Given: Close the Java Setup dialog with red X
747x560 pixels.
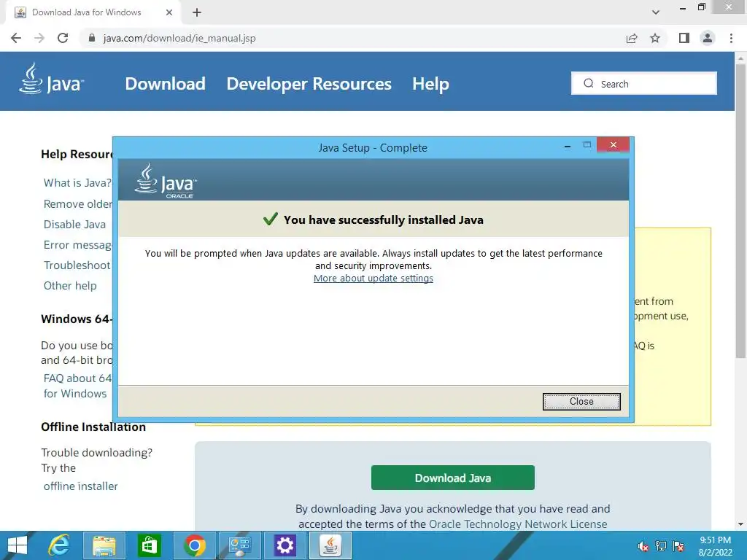Looking at the screenshot, I should (613, 145).
